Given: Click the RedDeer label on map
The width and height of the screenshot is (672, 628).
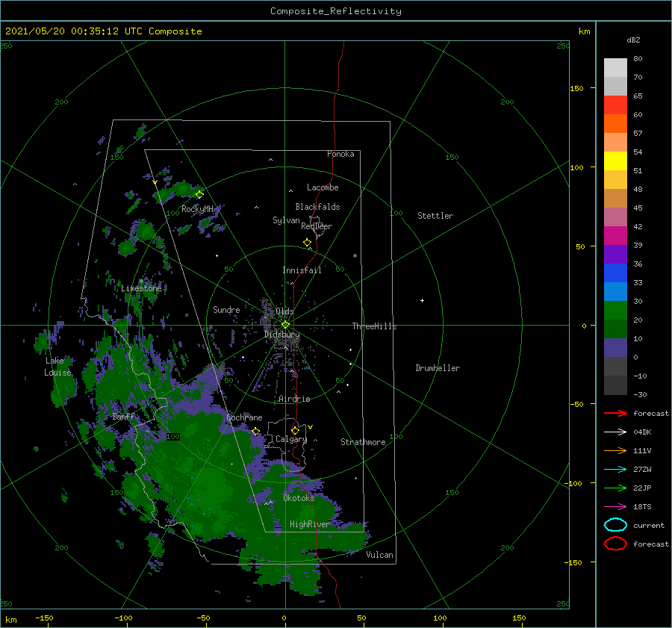Looking at the screenshot, I should [317, 226].
